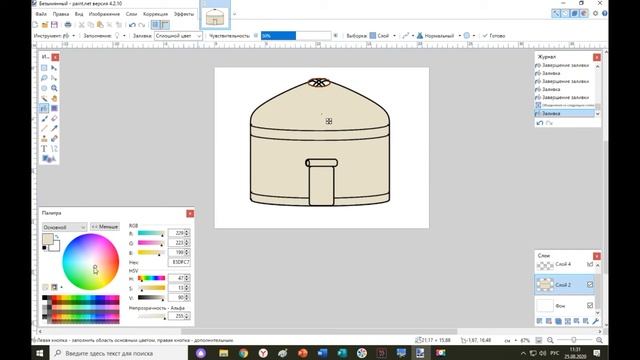Toggle the Colors window button
Viewport: 640px width, 360px height.
584,13
